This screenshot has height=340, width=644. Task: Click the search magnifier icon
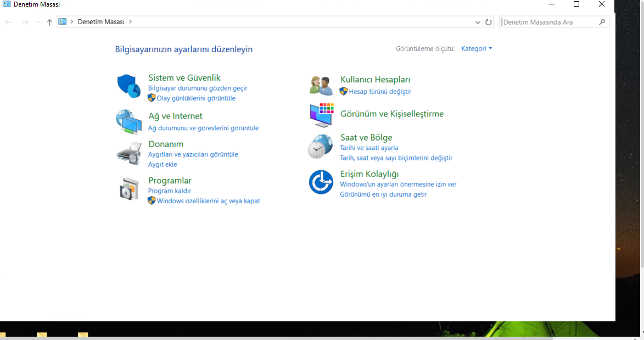602,22
